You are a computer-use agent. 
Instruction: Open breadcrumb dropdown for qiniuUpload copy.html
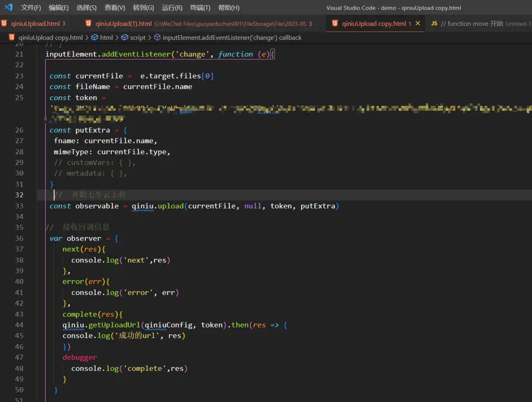coord(50,37)
